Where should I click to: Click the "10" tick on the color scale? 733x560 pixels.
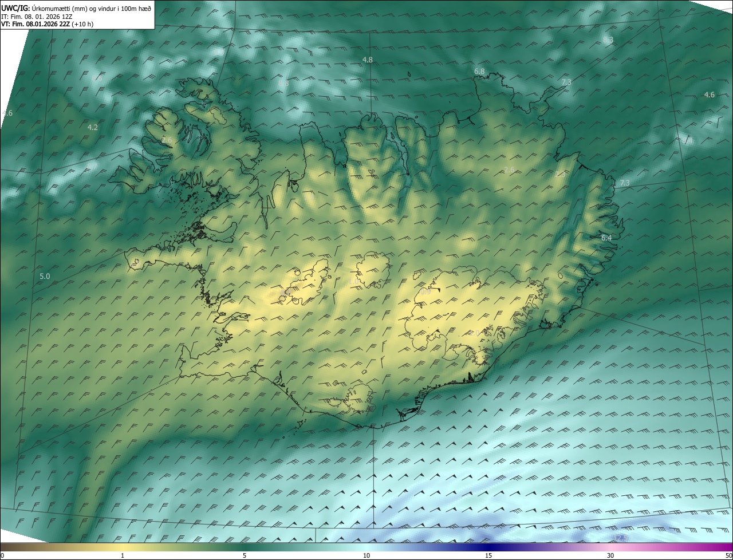pos(366,555)
